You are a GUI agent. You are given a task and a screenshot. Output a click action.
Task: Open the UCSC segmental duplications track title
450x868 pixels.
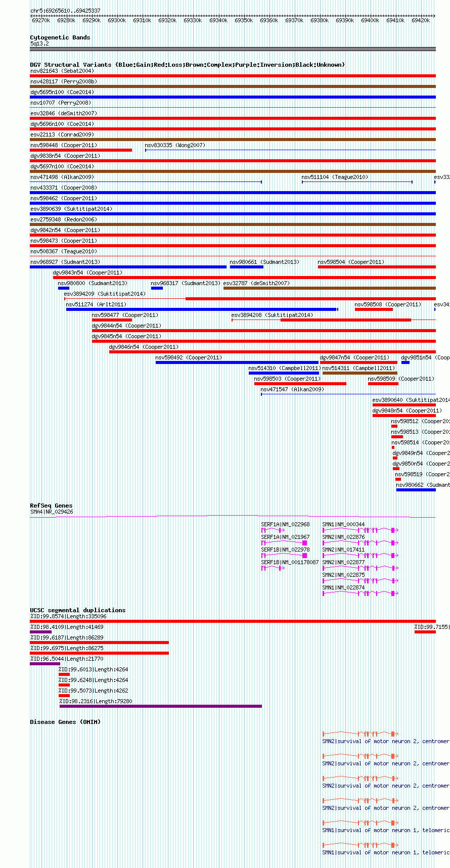click(x=78, y=610)
